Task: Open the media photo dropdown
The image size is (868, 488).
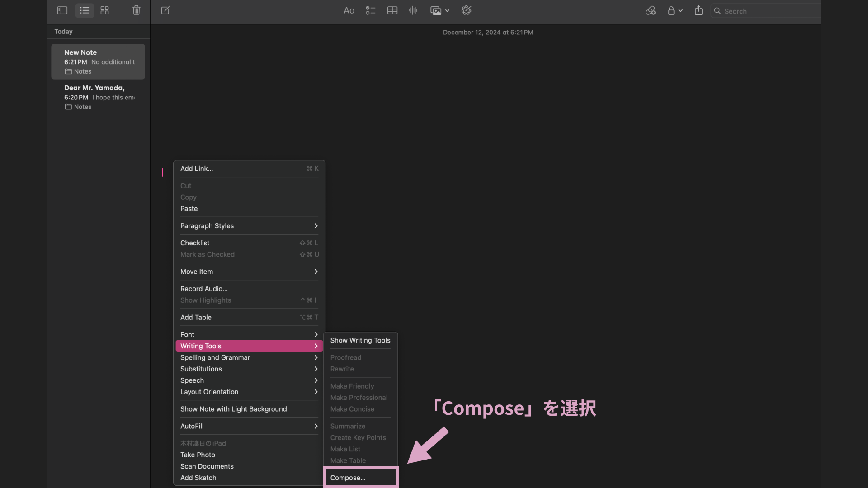Action: coord(439,10)
